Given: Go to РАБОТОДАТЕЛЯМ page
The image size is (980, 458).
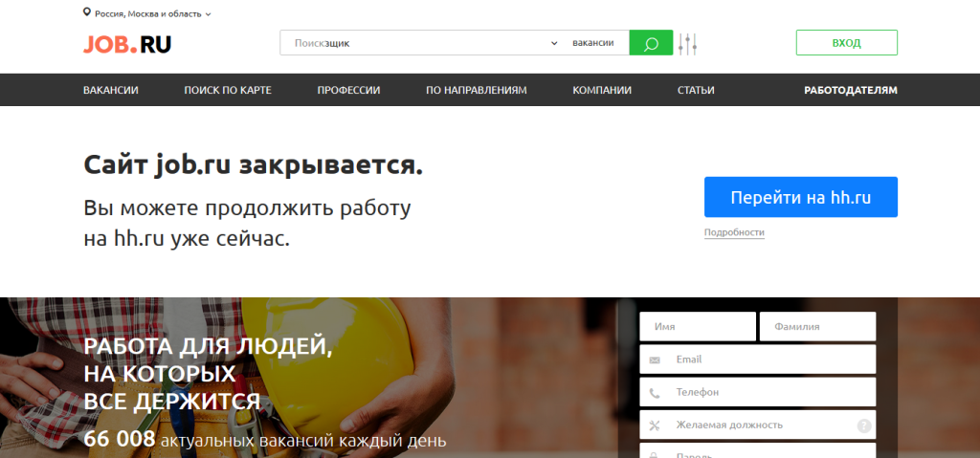Looking at the screenshot, I should pos(851,90).
